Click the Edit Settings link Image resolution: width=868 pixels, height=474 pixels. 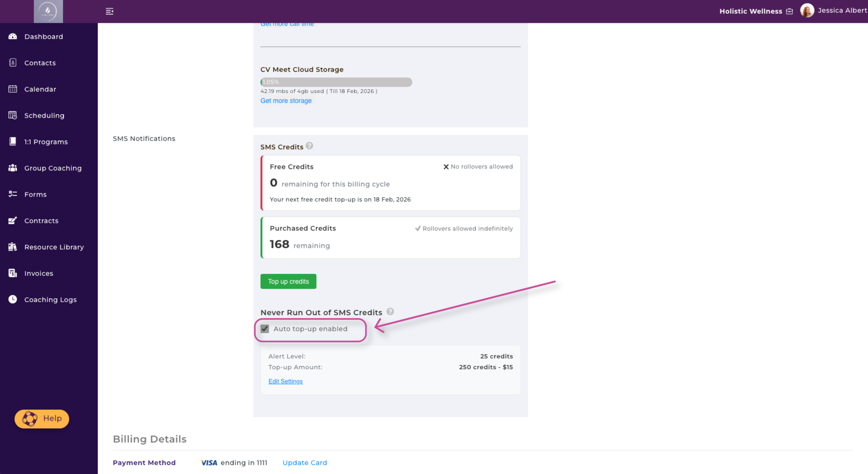285,381
